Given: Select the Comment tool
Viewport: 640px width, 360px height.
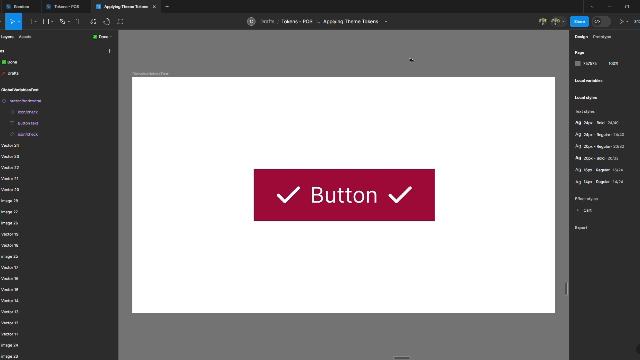Looking at the screenshot, I should coord(120,22).
